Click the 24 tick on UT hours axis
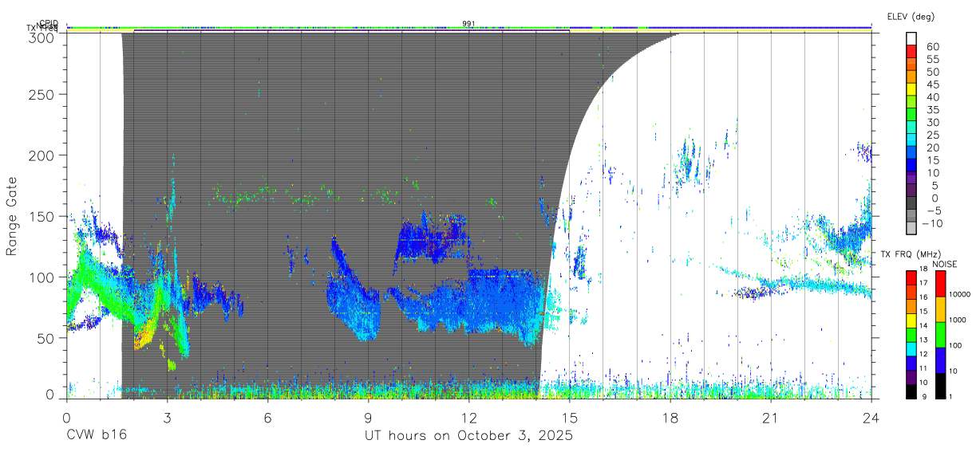The width and height of the screenshot is (980, 452). coord(871,416)
